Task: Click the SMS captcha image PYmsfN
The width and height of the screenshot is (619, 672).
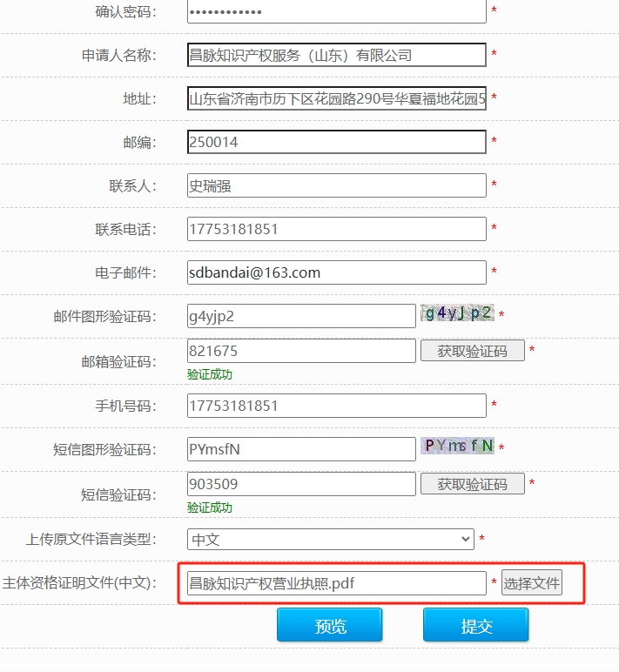Action: 457,447
